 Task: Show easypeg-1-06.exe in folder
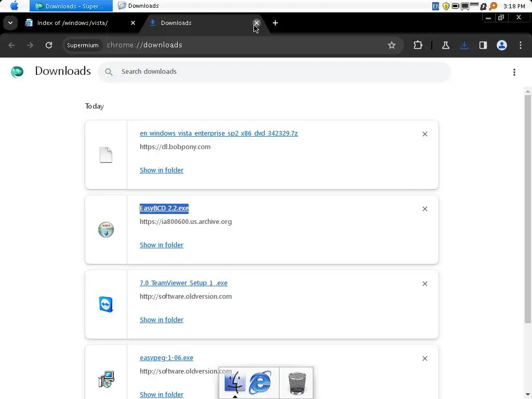162,394
